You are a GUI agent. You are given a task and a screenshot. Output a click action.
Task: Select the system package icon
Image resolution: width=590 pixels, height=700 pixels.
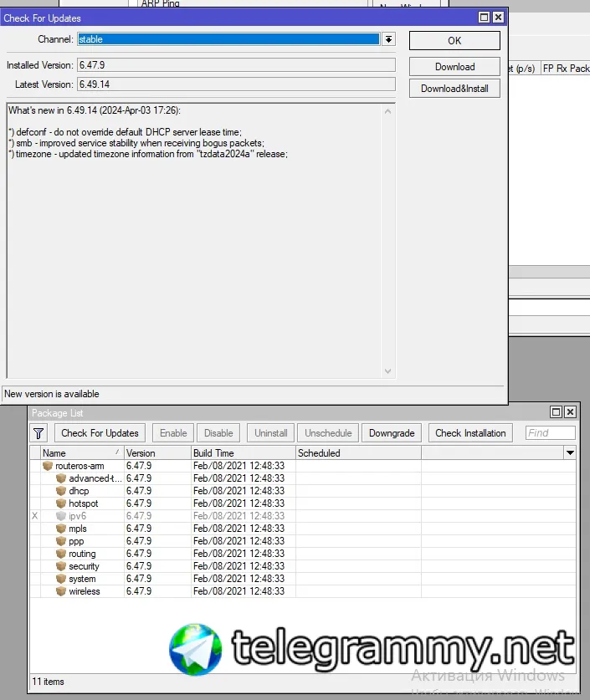[61, 579]
